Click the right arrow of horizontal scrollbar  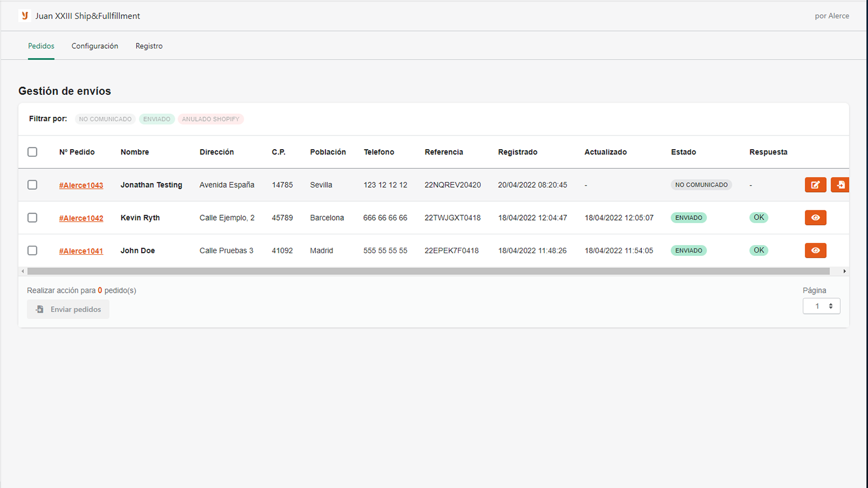(844, 271)
